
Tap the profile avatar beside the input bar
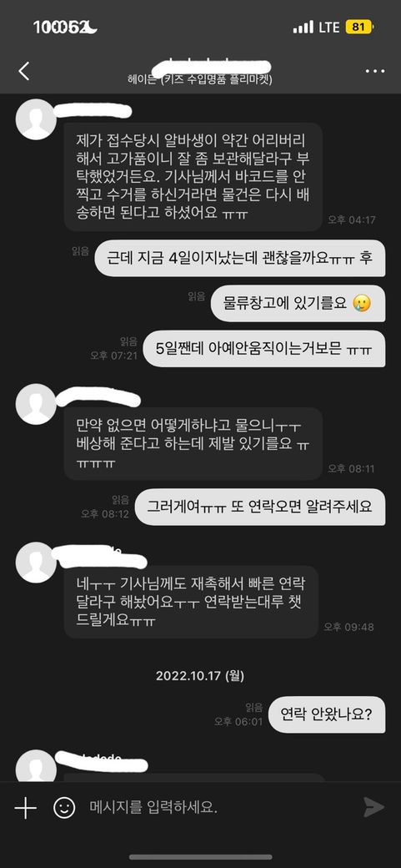tap(36, 766)
